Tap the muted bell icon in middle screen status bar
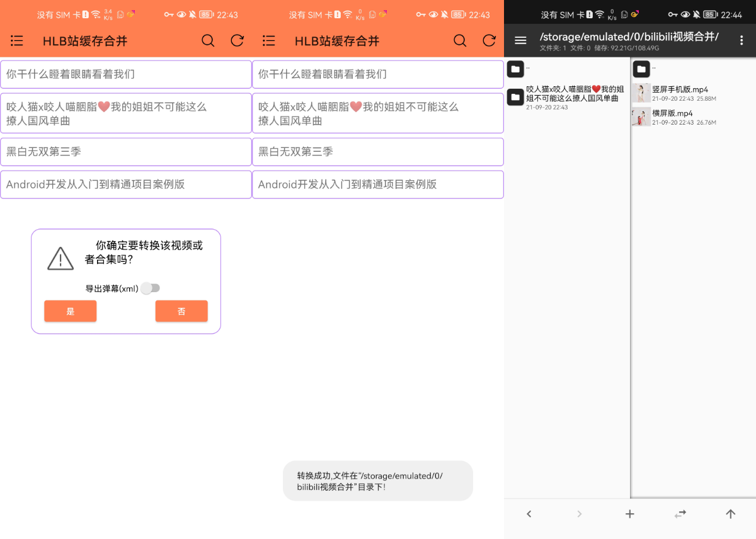The height and width of the screenshot is (539, 756). [444, 14]
